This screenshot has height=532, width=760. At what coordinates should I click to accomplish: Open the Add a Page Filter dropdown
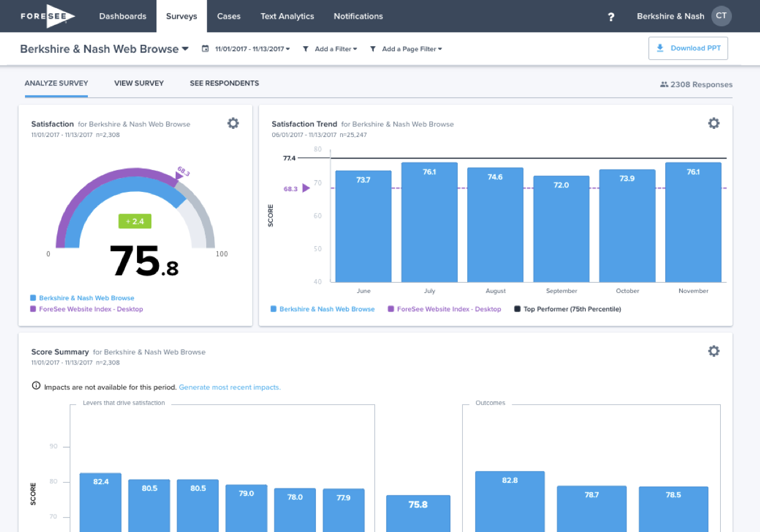(x=412, y=49)
